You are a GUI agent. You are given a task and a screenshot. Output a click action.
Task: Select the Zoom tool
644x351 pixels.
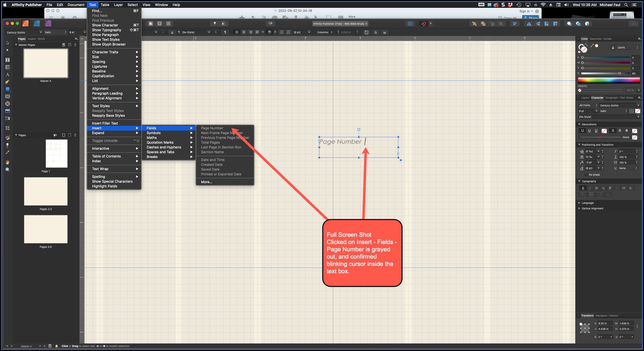point(8,170)
